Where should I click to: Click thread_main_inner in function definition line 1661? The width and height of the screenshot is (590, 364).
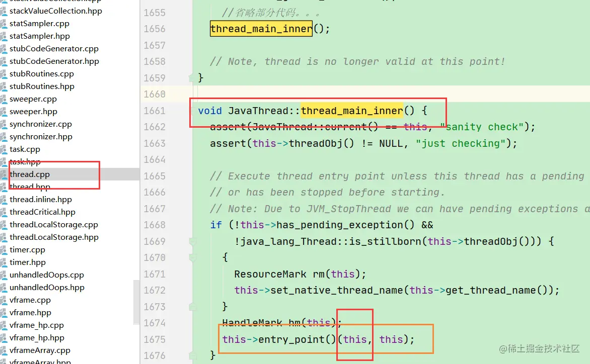point(352,111)
